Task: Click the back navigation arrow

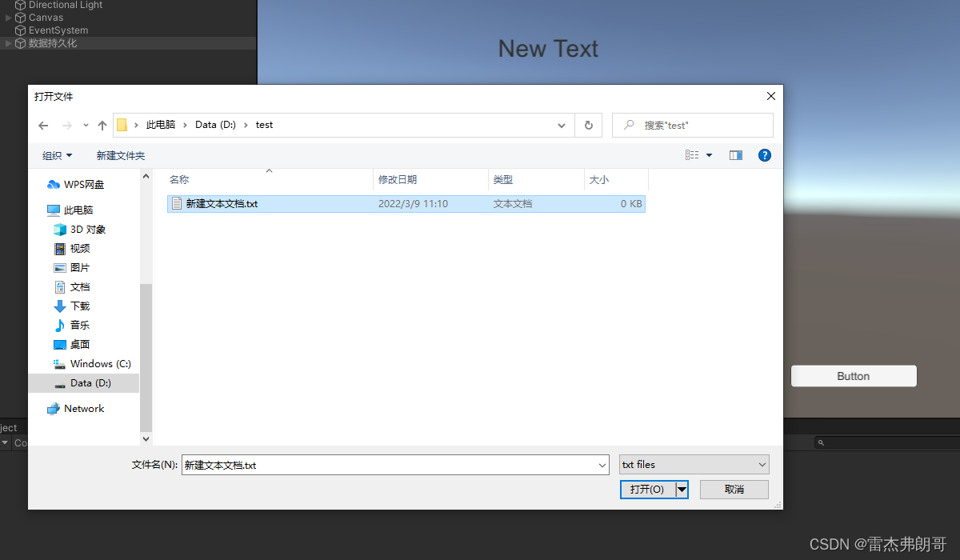Action: (43, 125)
